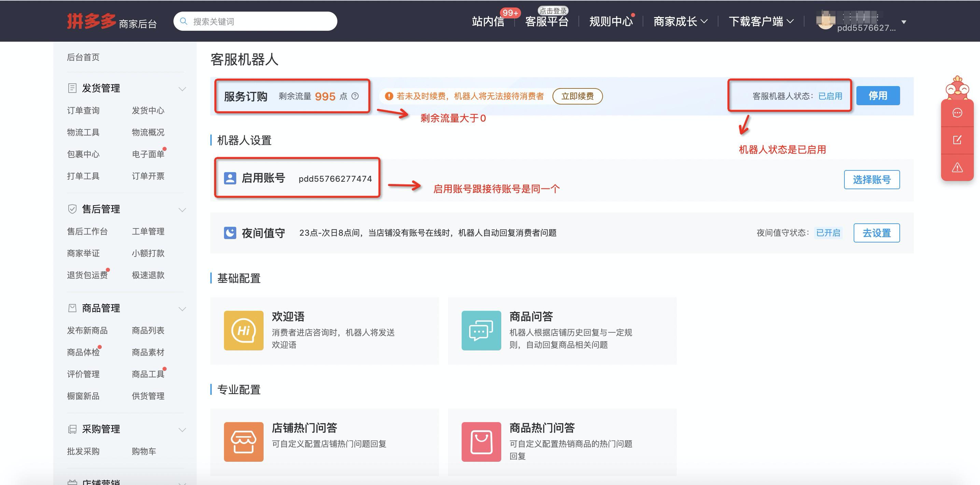
Task: Click the 选择账号 button
Action: (x=872, y=180)
